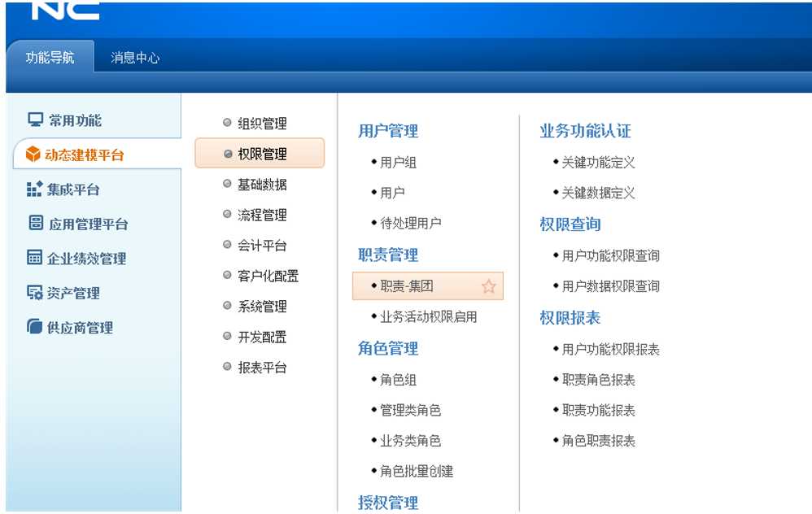Open the 关键功能定义 link
Viewport: 812px width, 514px height.
coord(598,163)
